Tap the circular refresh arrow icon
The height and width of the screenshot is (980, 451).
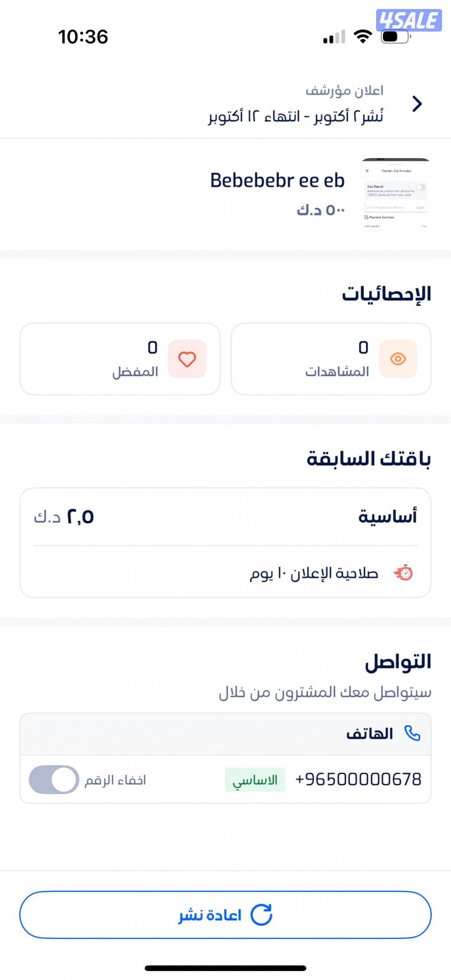pos(261,915)
